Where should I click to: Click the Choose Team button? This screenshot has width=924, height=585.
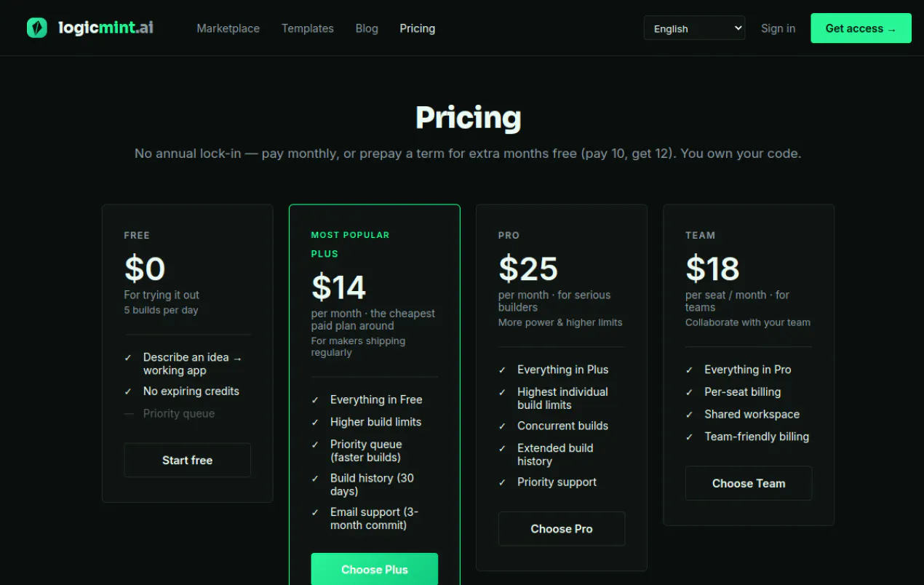(x=749, y=483)
